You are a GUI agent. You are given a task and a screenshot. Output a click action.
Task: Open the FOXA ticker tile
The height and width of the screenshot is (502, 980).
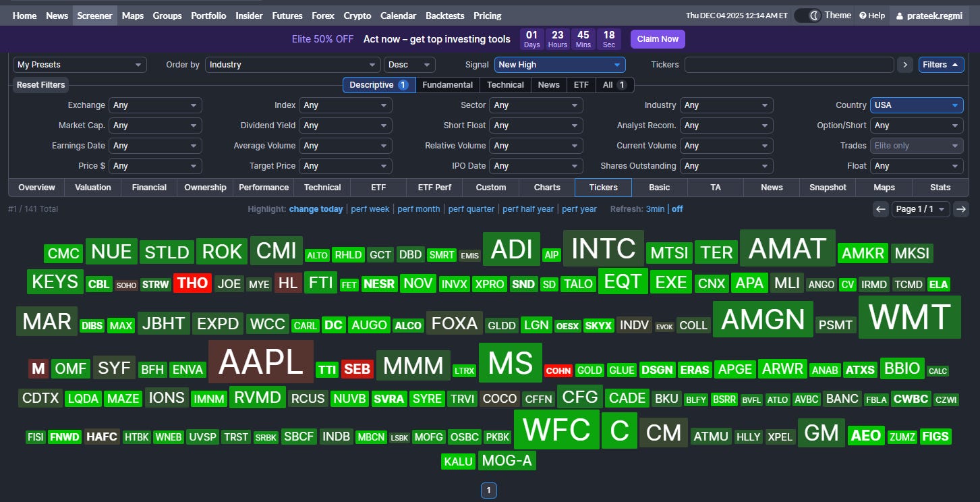click(x=455, y=323)
